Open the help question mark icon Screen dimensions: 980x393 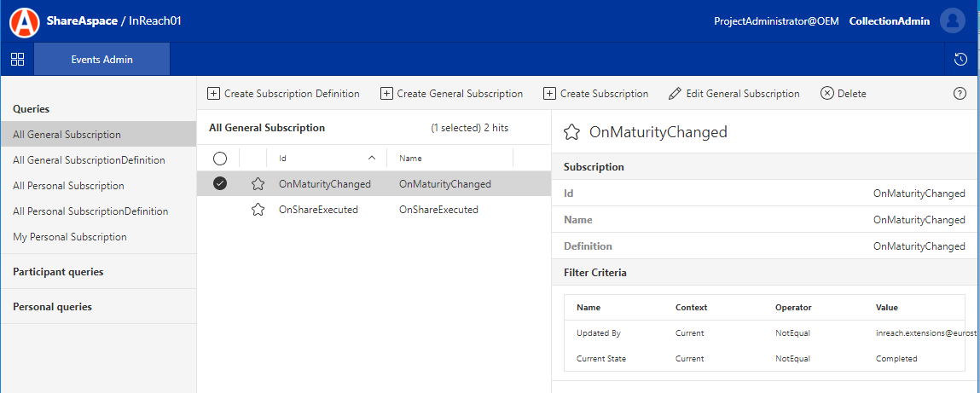(960, 94)
